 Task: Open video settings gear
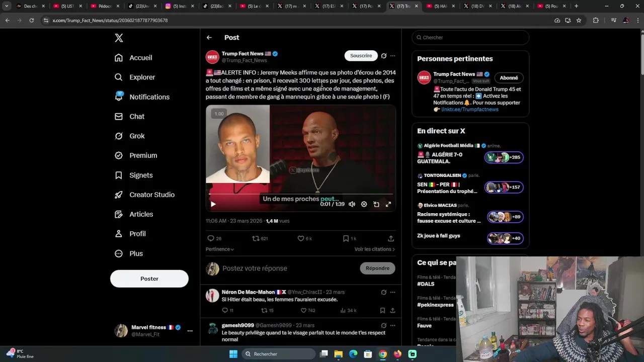364,204
